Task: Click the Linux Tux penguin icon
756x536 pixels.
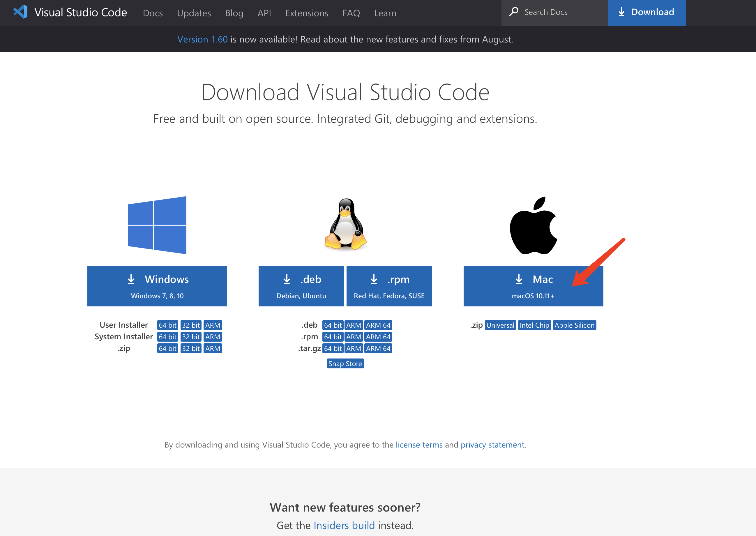Action: (x=345, y=224)
